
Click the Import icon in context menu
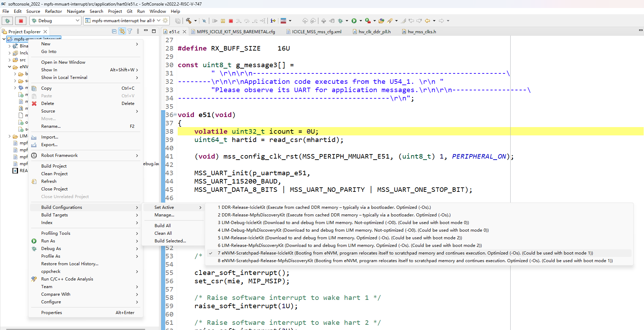(x=34, y=137)
